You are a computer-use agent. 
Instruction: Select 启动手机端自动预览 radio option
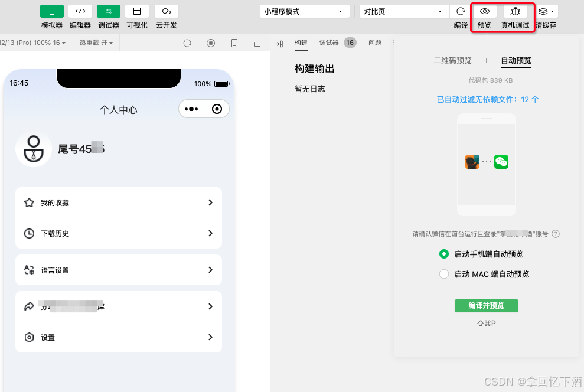(443, 254)
